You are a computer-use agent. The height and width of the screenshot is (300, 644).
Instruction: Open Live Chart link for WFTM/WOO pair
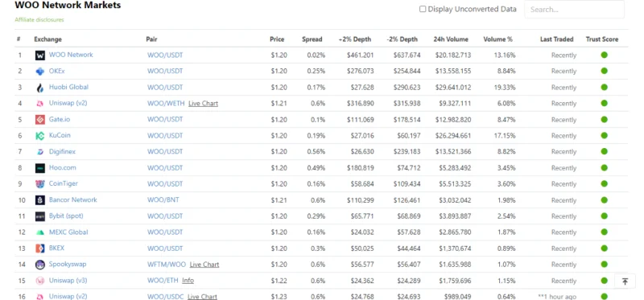(x=204, y=265)
